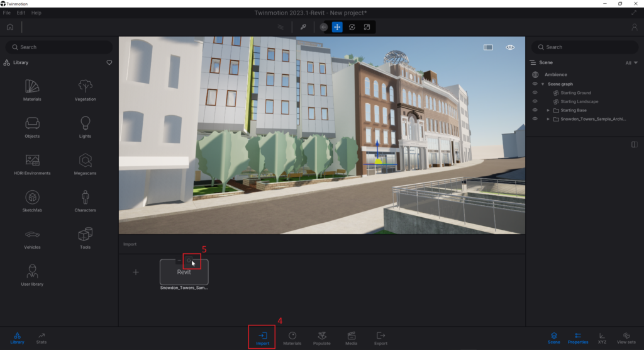Open the All filter dropdown in Scene
Image resolution: width=644 pixels, height=350 pixels.
point(631,63)
